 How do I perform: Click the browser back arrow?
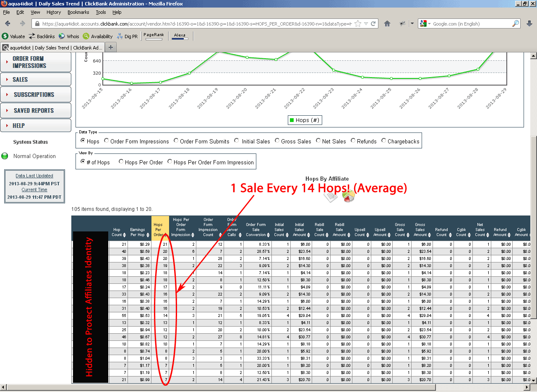[x=8, y=23]
